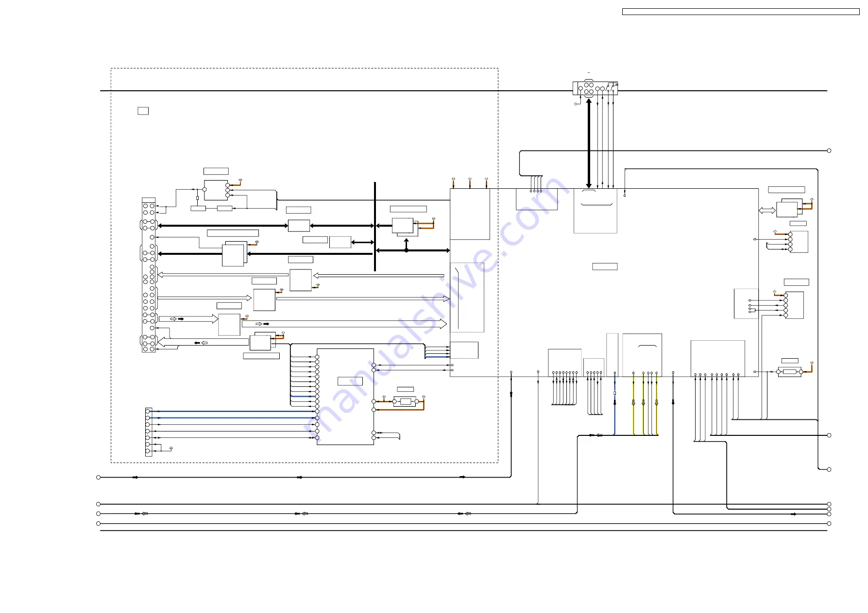Select the tall vertical pin connector strip inside the dashed box

point(149,275)
